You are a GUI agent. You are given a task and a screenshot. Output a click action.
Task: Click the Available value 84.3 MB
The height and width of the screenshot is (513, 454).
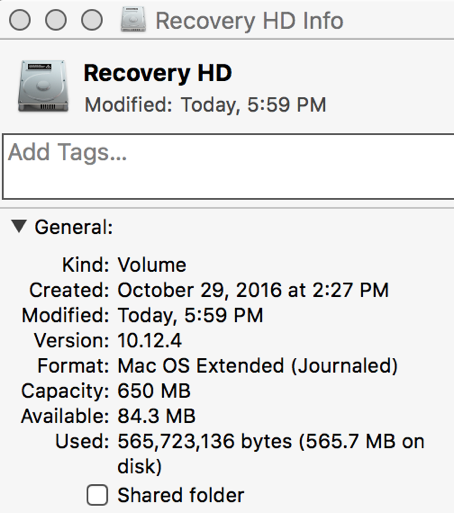click(157, 416)
